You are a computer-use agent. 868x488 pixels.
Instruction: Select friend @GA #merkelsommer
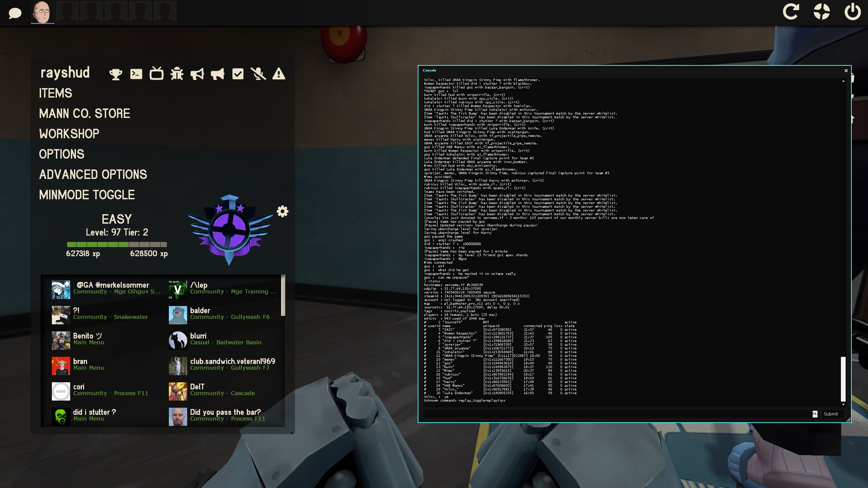pyautogui.click(x=107, y=289)
